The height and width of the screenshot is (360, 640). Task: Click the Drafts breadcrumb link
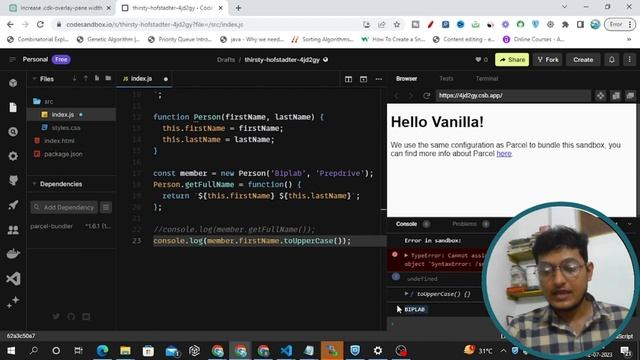[x=226, y=60]
